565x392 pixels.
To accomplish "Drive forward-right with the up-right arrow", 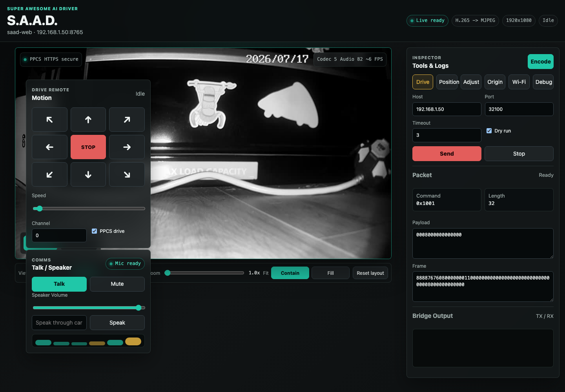I will click(x=127, y=120).
